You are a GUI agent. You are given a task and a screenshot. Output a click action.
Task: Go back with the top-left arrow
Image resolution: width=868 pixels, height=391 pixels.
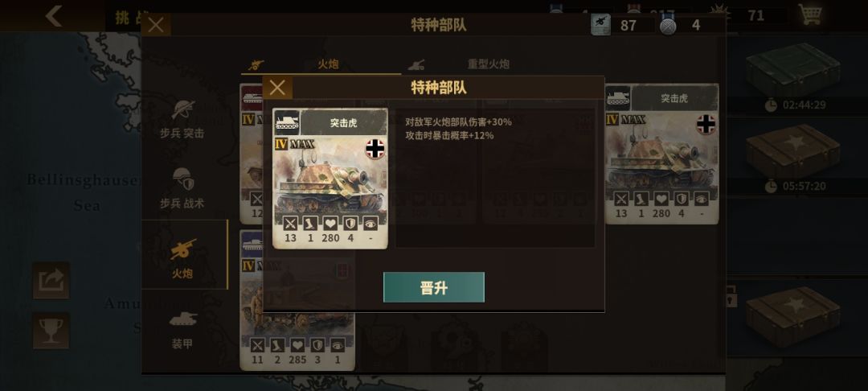[x=55, y=15]
